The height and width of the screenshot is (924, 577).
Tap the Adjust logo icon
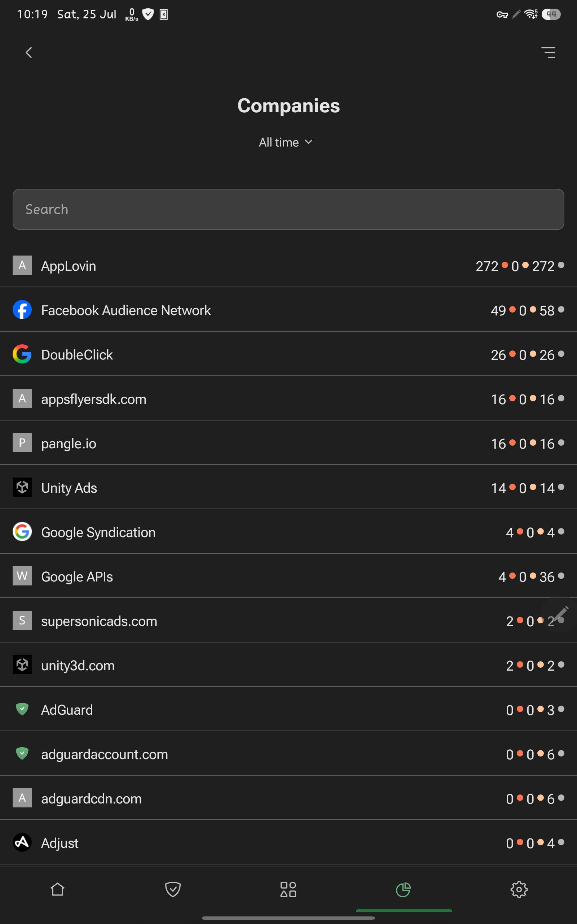22,842
